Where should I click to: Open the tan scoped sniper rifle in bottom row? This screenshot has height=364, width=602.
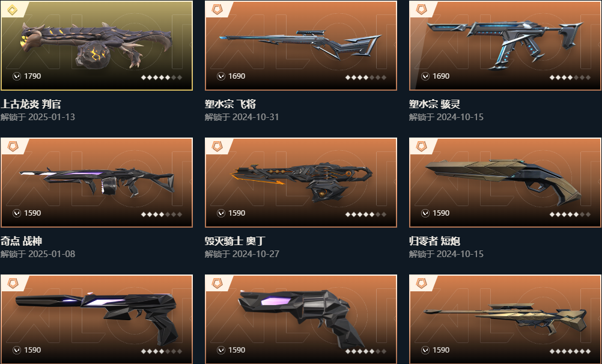click(505, 318)
